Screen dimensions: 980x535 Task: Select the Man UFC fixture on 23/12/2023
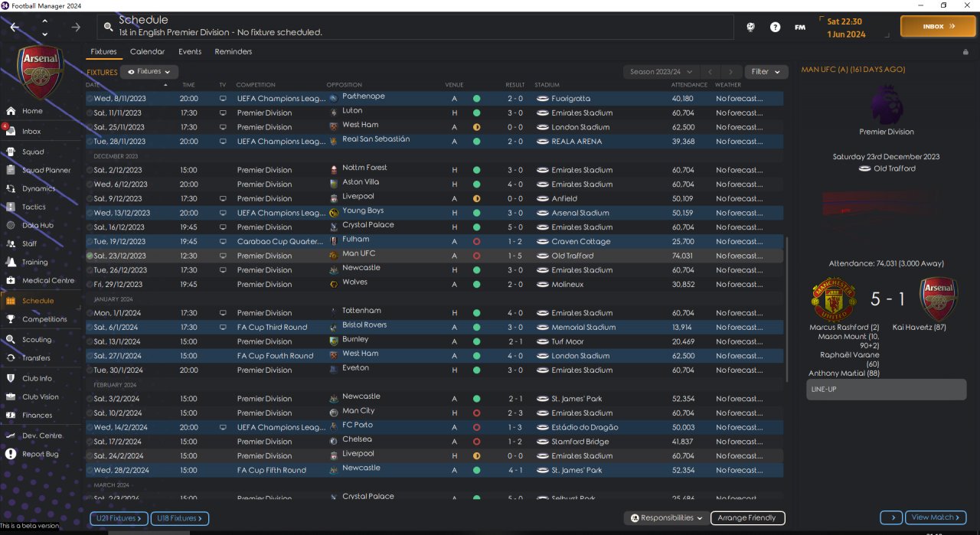pos(435,256)
